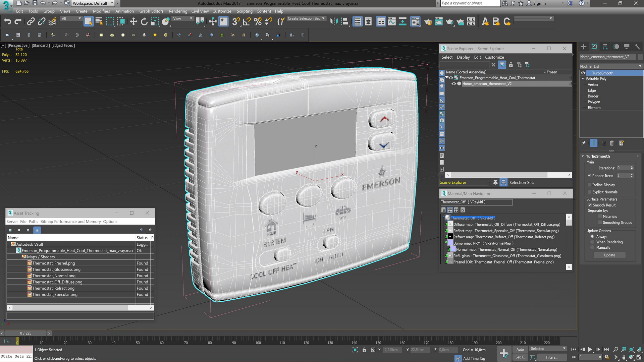Open Select by Name list
The width and height of the screenshot is (644, 362).
(x=99, y=22)
